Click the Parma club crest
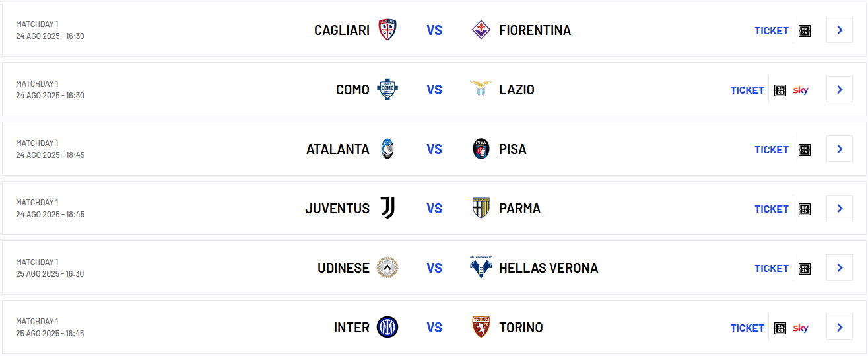Viewport: 868px width, 356px height. tap(481, 208)
